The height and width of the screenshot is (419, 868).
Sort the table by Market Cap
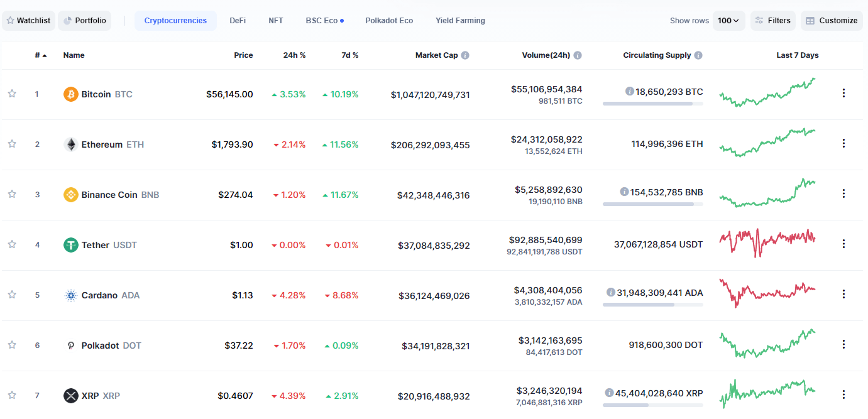(437, 55)
